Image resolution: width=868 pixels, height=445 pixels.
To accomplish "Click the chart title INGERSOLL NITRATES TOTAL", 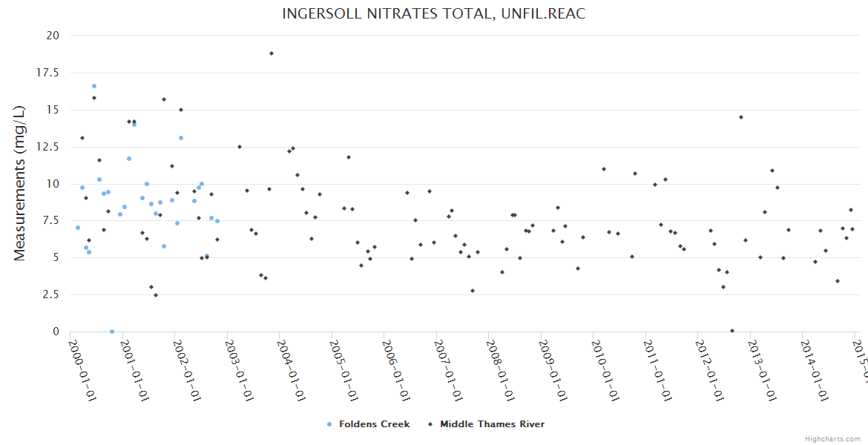I will [434, 14].
